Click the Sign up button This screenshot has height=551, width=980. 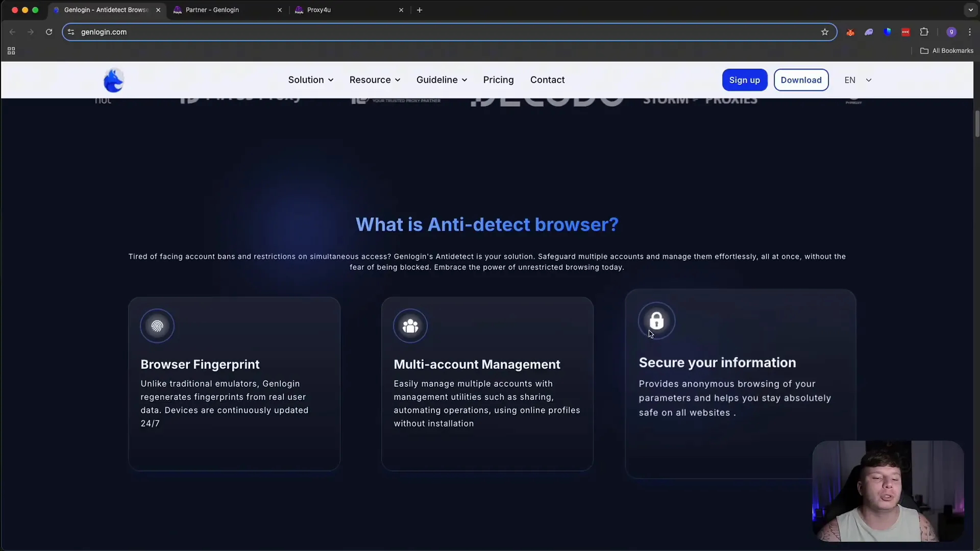pos(745,80)
